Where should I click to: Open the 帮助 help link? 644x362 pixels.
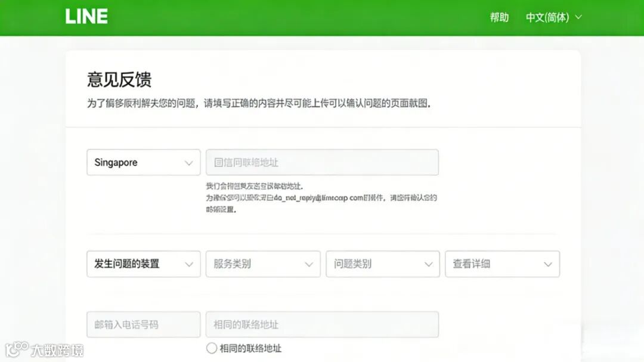[x=499, y=17]
